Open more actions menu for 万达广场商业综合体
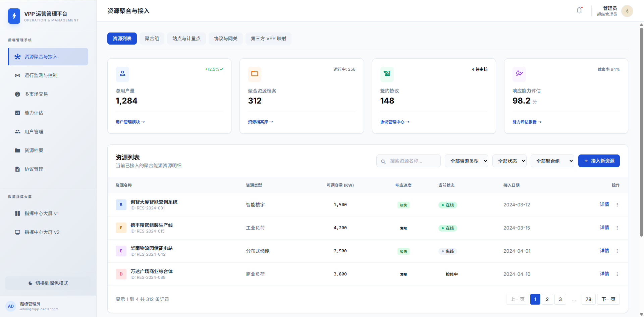Image resolution: width=644 pixels, height=317 pixels. [x=617, y=274]
